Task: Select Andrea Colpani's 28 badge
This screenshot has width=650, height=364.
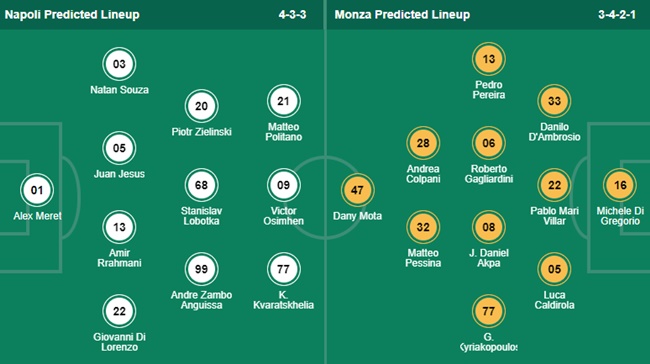Action: pyautogui.click(x=423, y=143)
